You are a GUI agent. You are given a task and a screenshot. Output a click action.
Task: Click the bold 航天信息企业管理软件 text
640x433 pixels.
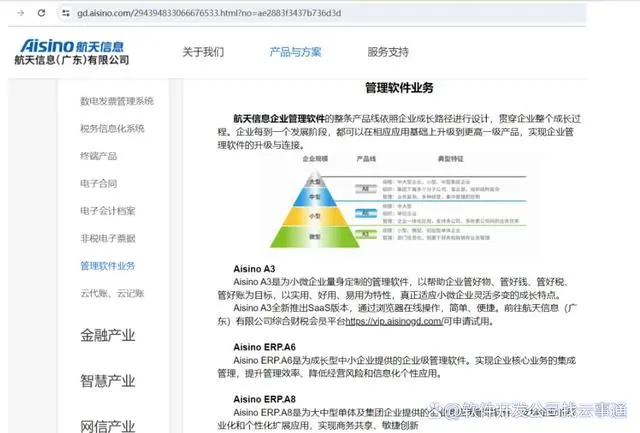pos(279,118)
